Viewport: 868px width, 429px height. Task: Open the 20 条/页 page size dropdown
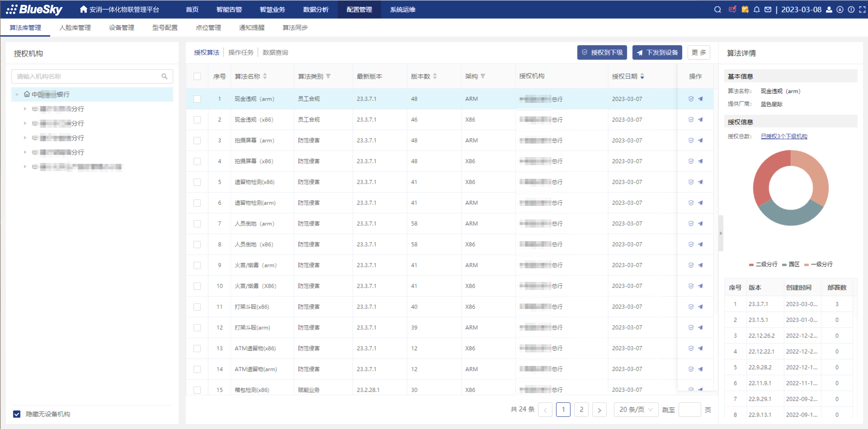(x=635, y=410)
